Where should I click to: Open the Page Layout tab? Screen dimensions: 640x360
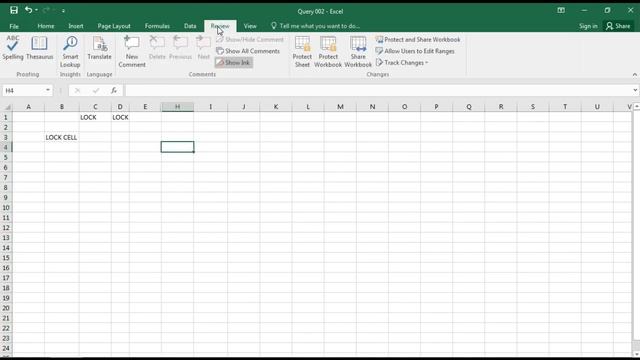click(x=114, y=26)
